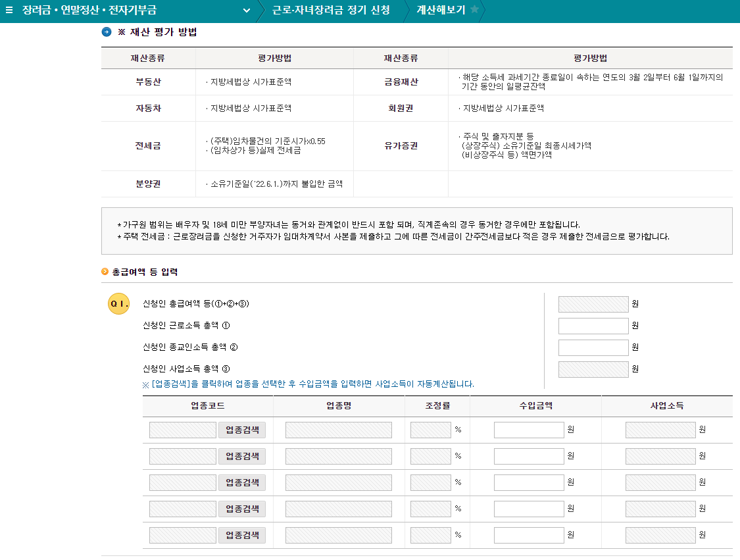
Task: Click the 신청인 종교인소득 총액 input field
Action: click(x=593, y=347)
